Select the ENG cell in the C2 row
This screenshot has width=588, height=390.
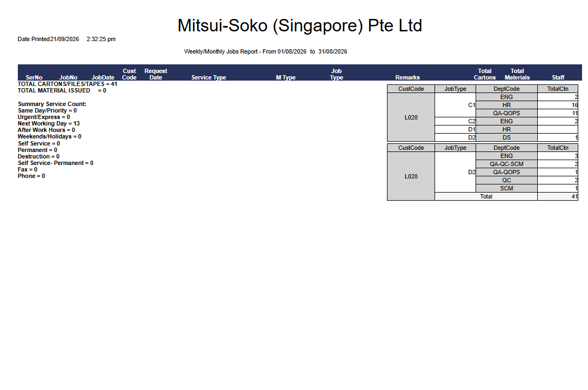coord(506,121)
